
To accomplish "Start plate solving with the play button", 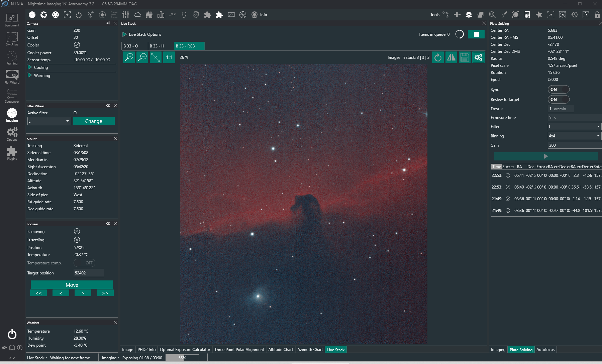I will point(546,156).
